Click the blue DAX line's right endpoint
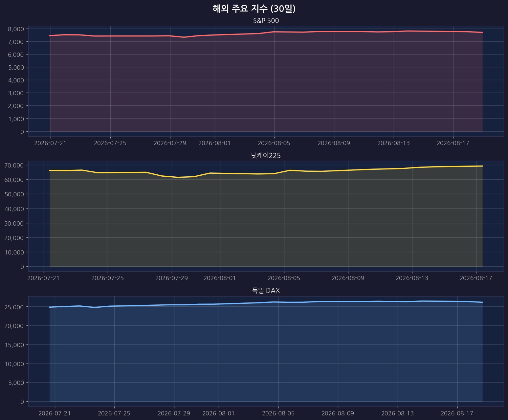The image size is (508, 420). point(482,302)
